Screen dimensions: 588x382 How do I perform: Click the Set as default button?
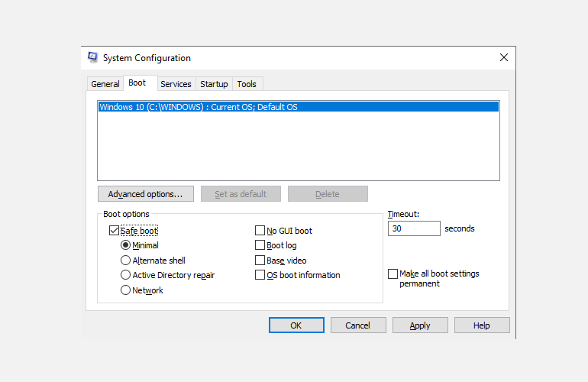241,194
